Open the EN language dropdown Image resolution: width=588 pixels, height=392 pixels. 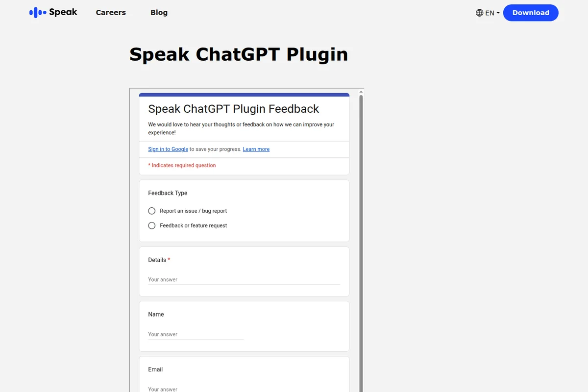coord(489,13)
